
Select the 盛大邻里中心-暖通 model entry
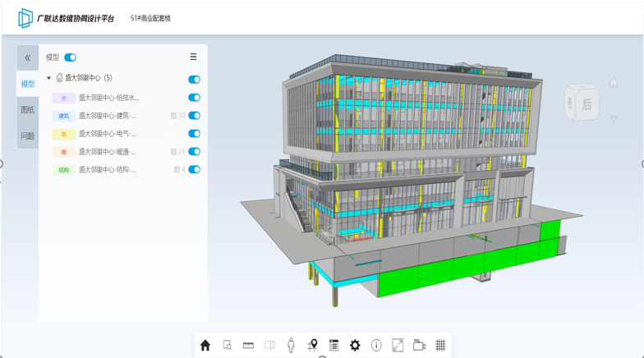pos(108,152)
